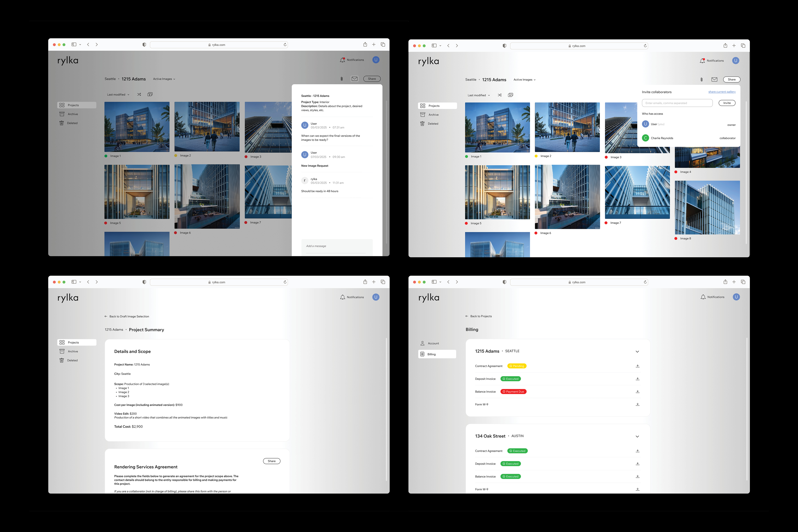Collapse the 134 Oak Street Austin section

point(637,436)
